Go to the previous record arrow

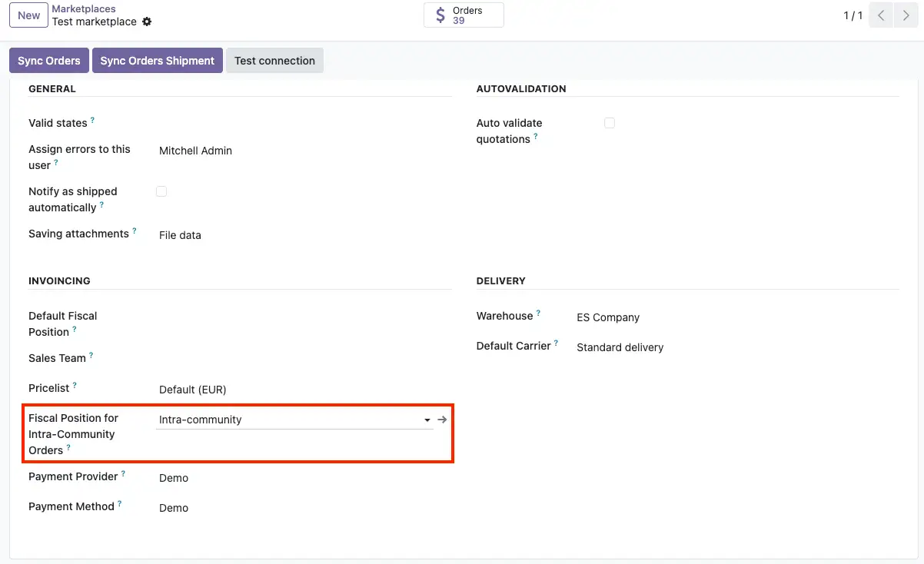pos(881,15)
